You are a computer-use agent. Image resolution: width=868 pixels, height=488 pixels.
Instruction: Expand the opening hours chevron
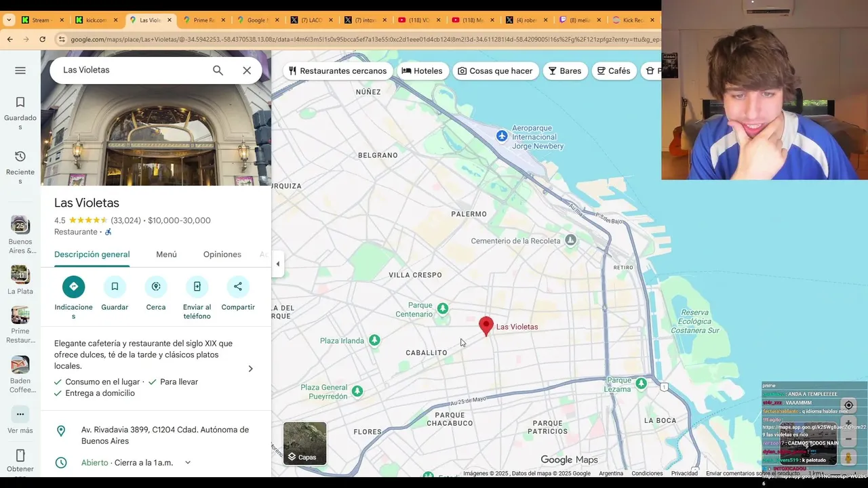(188, 462)
